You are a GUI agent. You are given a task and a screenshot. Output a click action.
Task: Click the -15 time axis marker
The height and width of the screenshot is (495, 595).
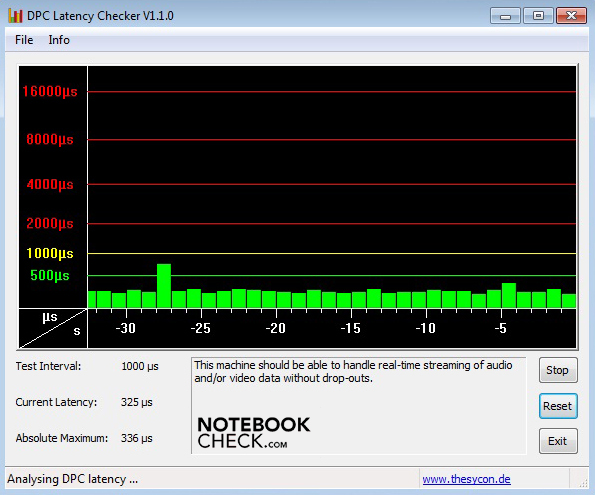(x=351, y=328)
